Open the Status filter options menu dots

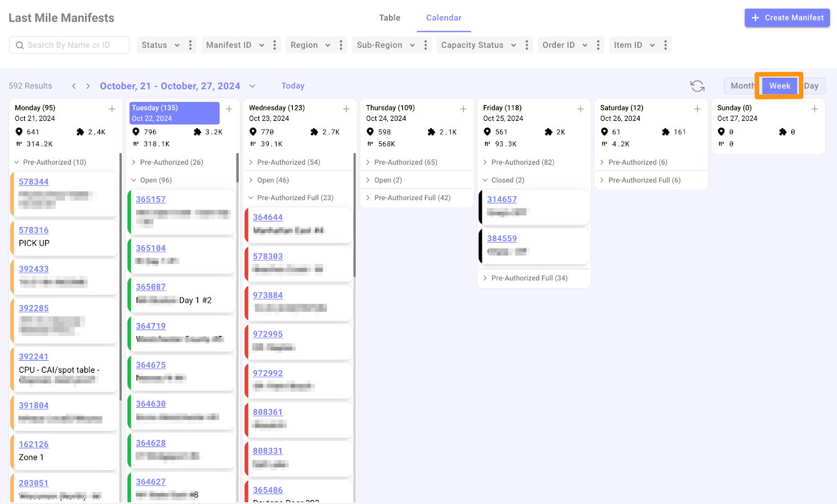coord(190,45)
